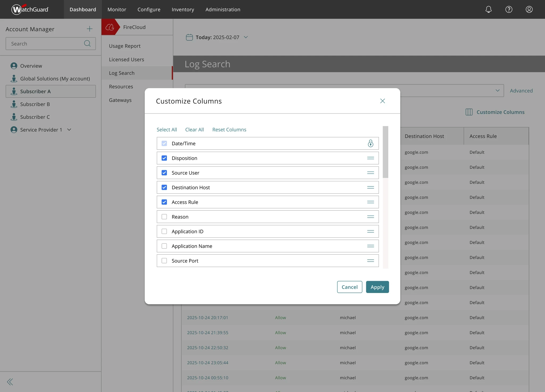Click the Apply button
545x392 pixels.
pyautogui.click(x=377, y=287)
